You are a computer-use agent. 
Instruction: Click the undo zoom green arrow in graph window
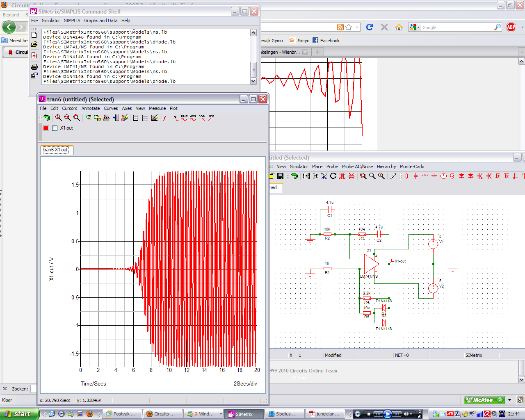[47, 118]
